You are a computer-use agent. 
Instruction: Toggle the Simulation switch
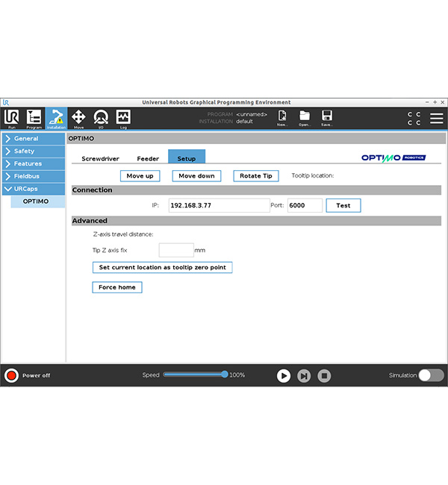pyautogui.click(x=432, y=375)
